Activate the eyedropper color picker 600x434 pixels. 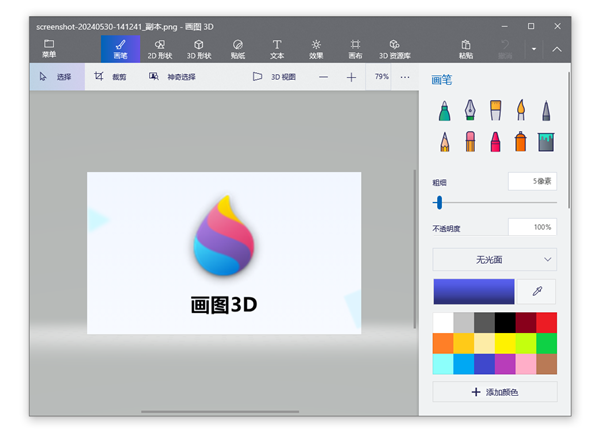point(536,292)
